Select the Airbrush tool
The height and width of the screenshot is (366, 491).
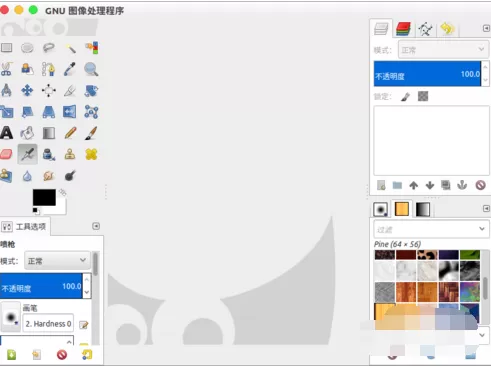pyautogui.click(x=27, y=154)
